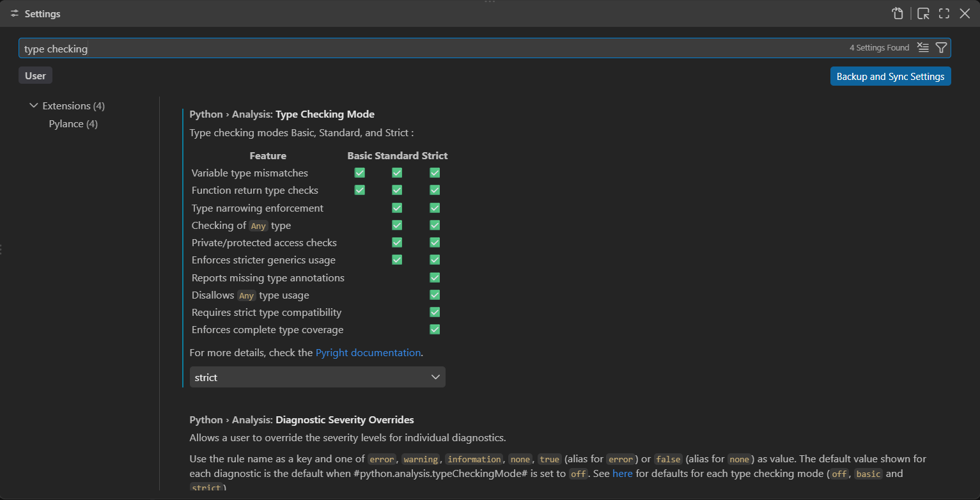The height and width of the screenshot is (500, 980).
Task: Click the 'Feature' column header
Action: click(268, 155)
